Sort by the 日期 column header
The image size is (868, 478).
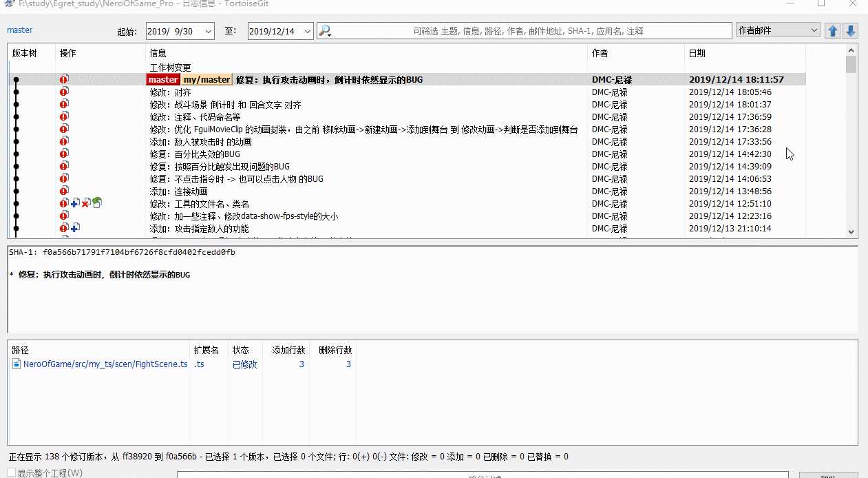click(x=697, y=53)
